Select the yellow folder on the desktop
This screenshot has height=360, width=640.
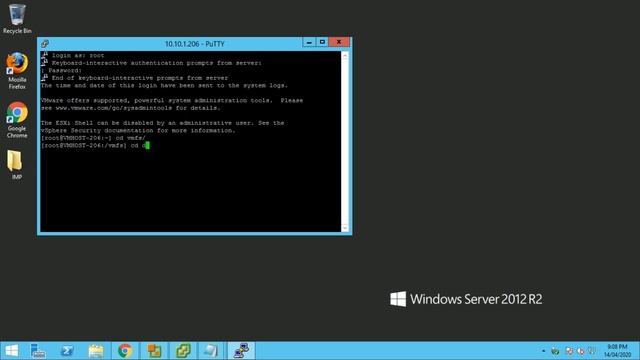pyautogui.click(x=15, y=164)
